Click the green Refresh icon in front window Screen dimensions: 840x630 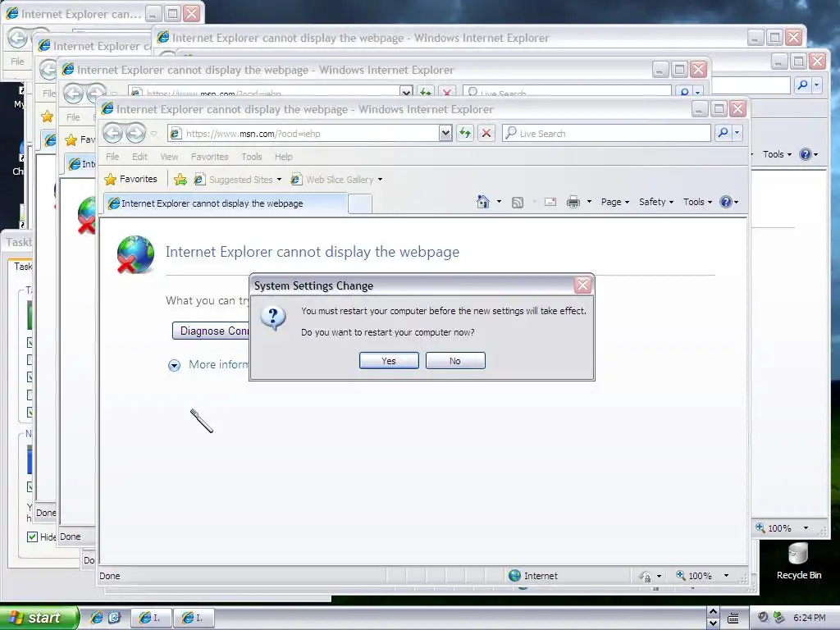pyautogui.click(x=465, y=133)
